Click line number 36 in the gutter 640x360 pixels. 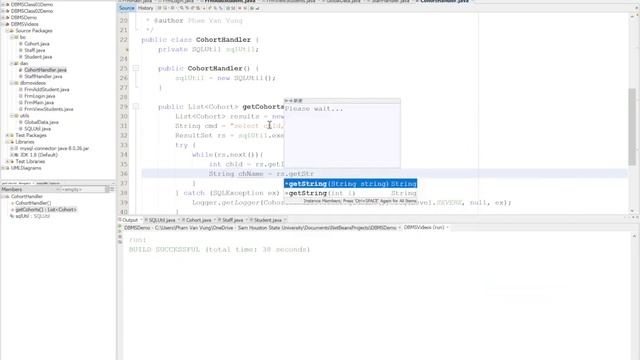124,174
